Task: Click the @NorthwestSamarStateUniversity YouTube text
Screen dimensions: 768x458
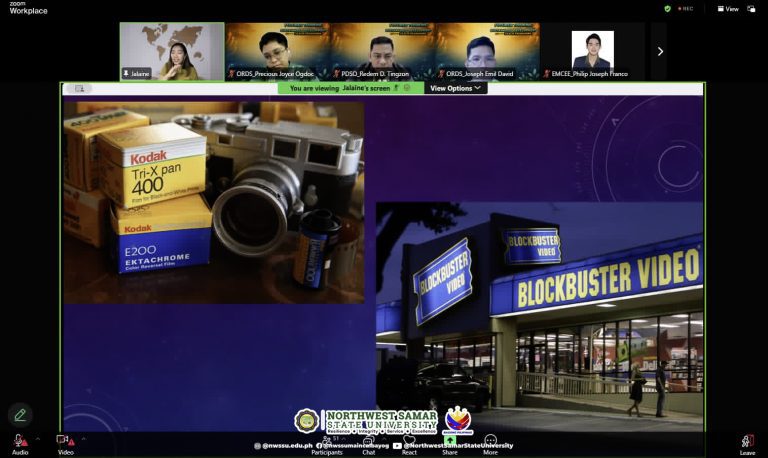Action: click(458, 446)
